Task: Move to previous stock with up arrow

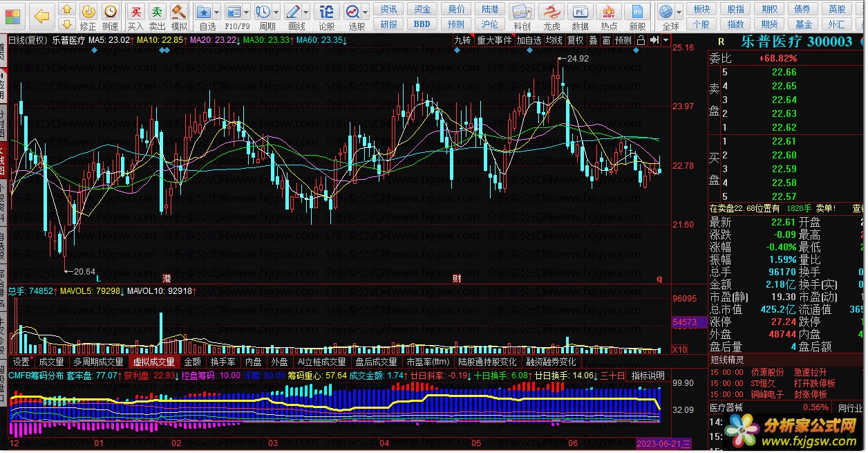Action: (x=66, y=9)
